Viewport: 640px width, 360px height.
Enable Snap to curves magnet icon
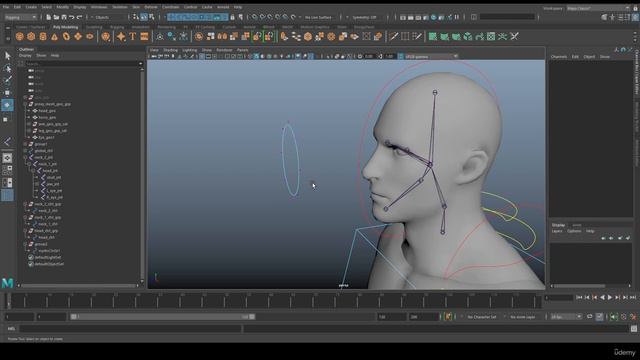click(x=262, y=17)
